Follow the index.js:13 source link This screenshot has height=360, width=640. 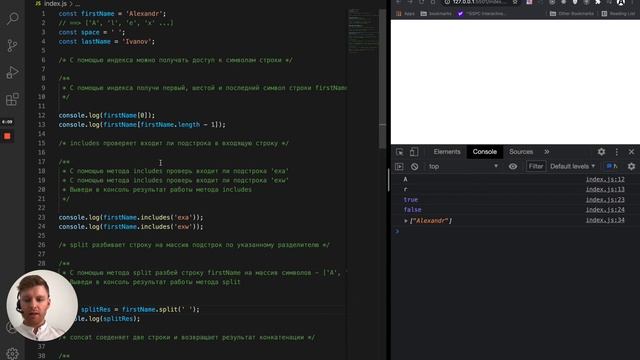pos(605,189)
